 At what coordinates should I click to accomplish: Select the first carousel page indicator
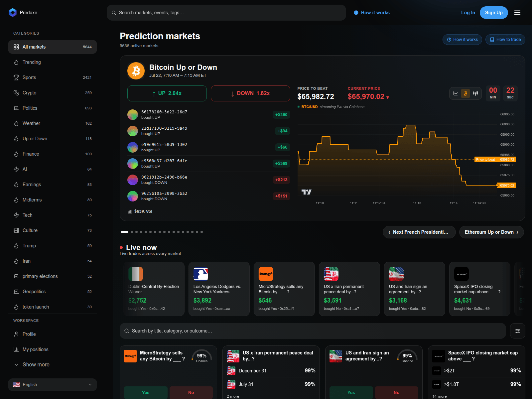coord(125,232)
